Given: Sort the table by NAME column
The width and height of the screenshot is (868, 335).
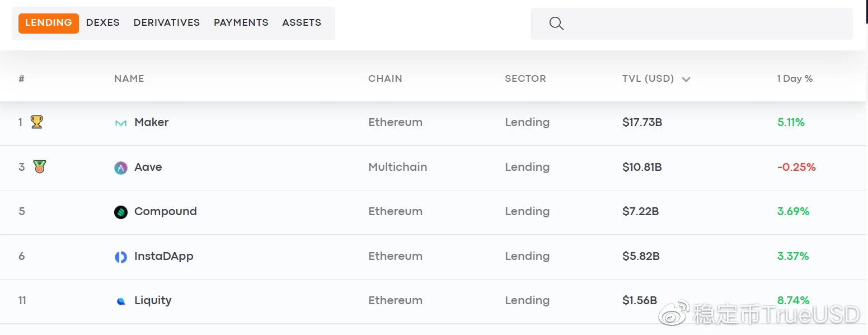Looking at the screenshot, I should pos(129,78).
